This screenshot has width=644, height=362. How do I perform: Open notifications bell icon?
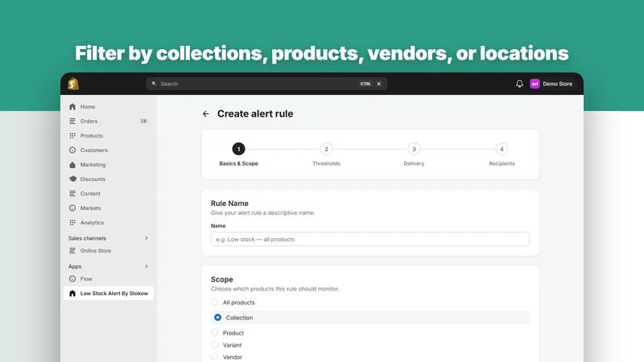coord(519,84)
